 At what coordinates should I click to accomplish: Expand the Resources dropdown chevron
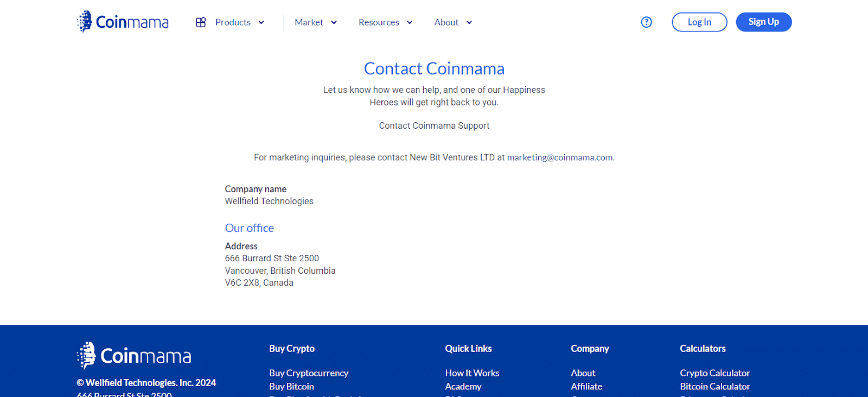click(x=410, y=22)
